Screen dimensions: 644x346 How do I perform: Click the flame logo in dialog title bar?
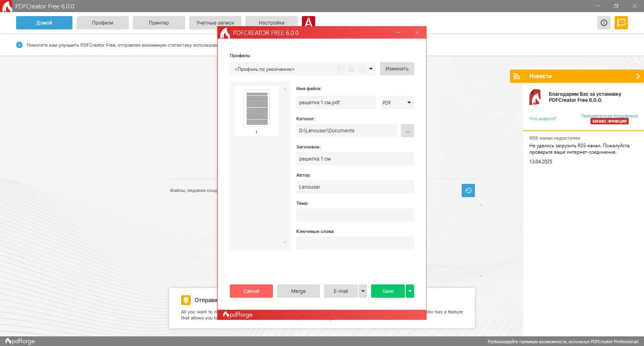(225, 33)
